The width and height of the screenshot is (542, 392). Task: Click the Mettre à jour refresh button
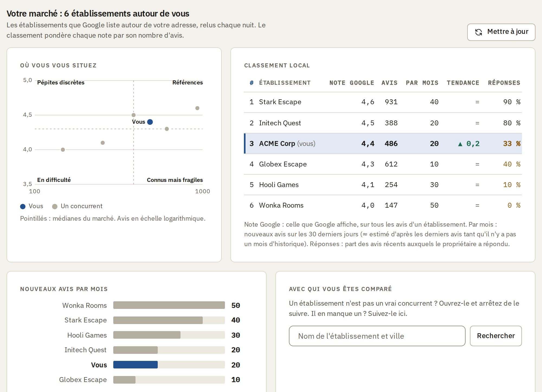[x=501, y=32]
